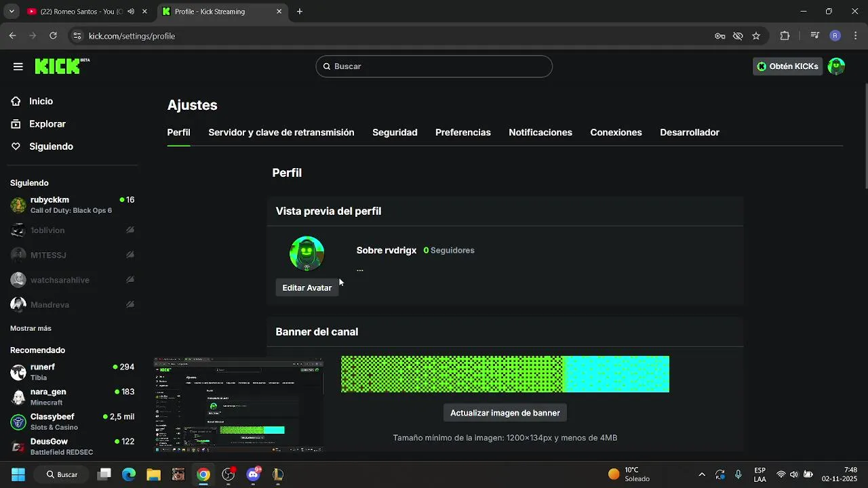
Task: Click the Explorar browse icon
Action: [x=16, y=124]
